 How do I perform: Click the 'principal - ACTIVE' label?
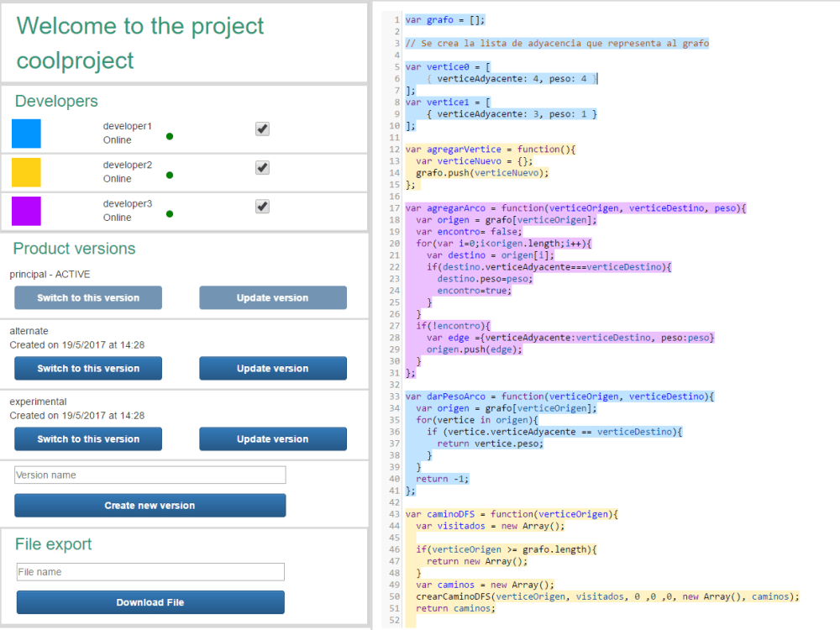pos(50,275)
